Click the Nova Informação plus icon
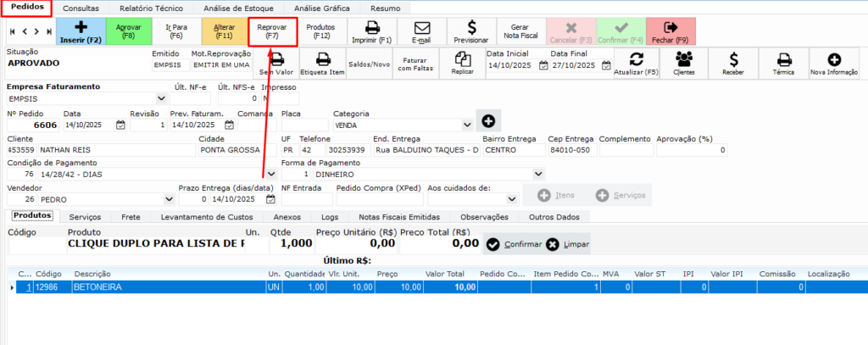 coord(834,58)
